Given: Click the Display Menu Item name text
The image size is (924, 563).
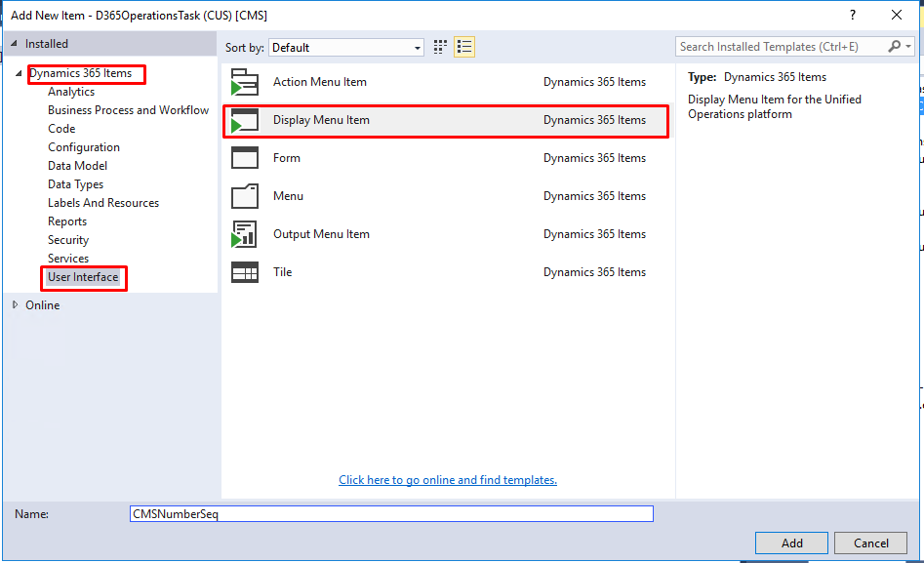Looking at the screenshot, I should [x=321, y=120].
